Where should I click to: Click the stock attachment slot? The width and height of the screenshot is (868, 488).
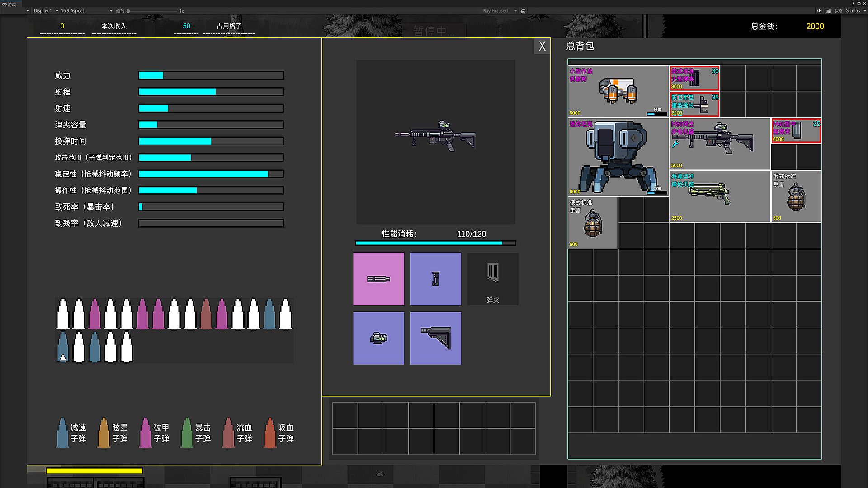click(x=435, y=338)
